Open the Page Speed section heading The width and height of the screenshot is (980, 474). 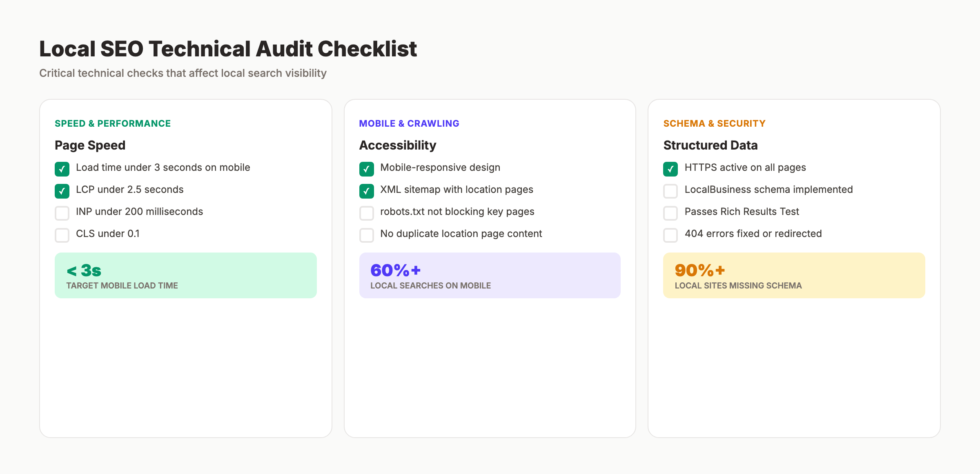90,145
